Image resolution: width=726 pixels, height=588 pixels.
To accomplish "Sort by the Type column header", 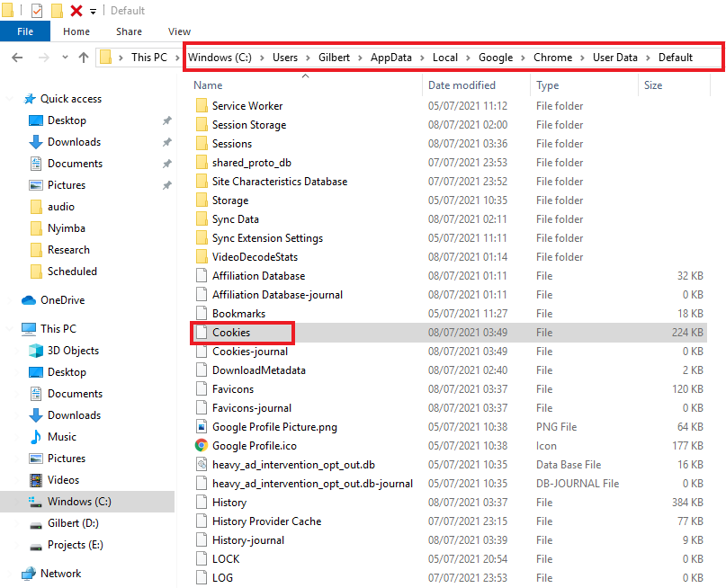I will coord(547,85).
